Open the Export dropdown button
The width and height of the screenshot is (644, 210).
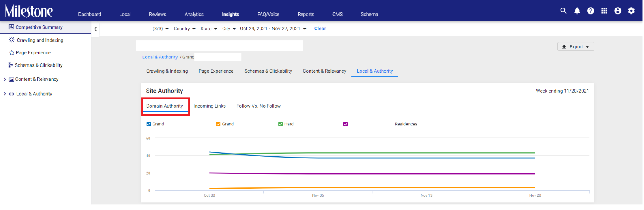(576, 47)
